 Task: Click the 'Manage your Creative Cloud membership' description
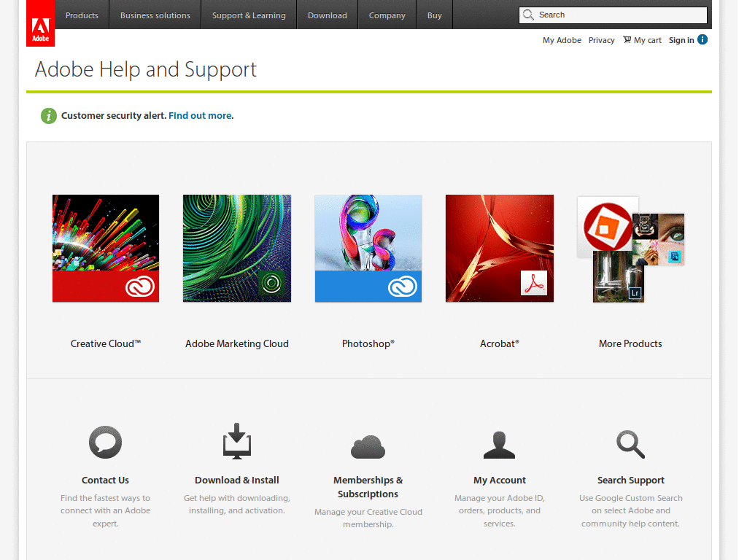tap(368, 518)
